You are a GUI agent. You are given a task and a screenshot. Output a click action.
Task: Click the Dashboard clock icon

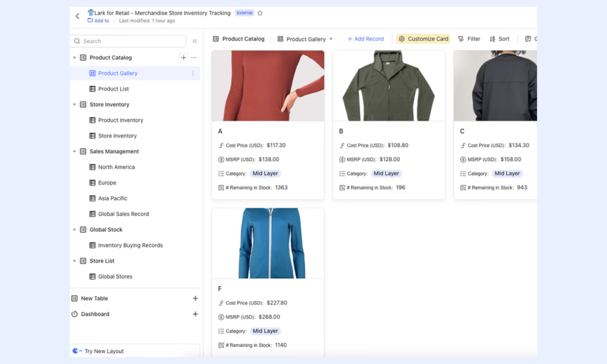74,314
